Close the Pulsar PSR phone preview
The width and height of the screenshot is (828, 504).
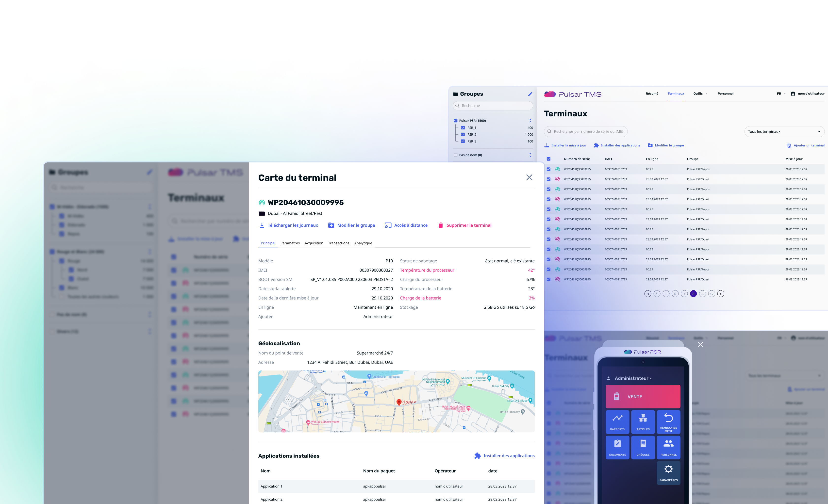coord(700,345)
